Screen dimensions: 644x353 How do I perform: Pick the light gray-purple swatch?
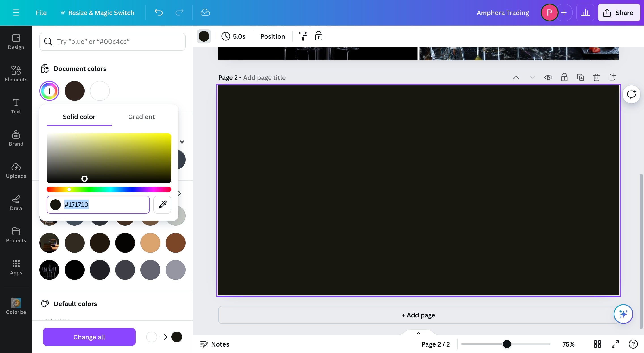pyautogui.click(x=176, y=270)
